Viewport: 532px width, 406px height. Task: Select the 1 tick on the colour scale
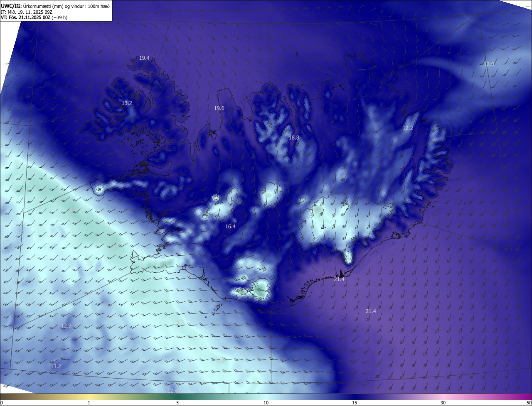[x=89, y=403]
